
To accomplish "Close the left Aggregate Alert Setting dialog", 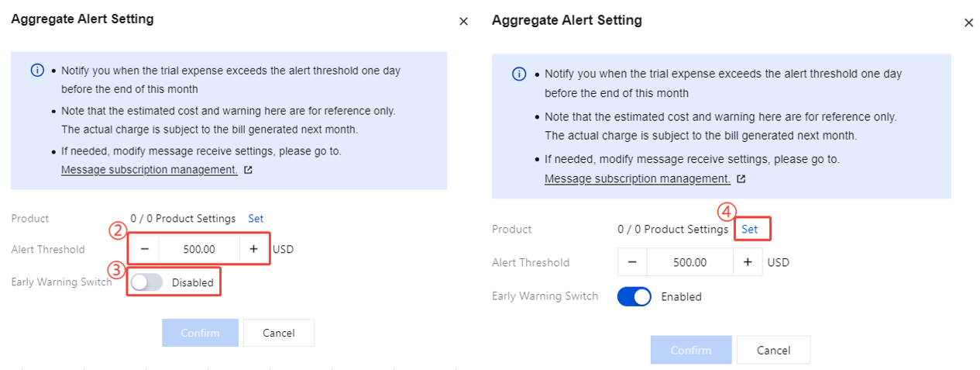I will pos(463,22).
